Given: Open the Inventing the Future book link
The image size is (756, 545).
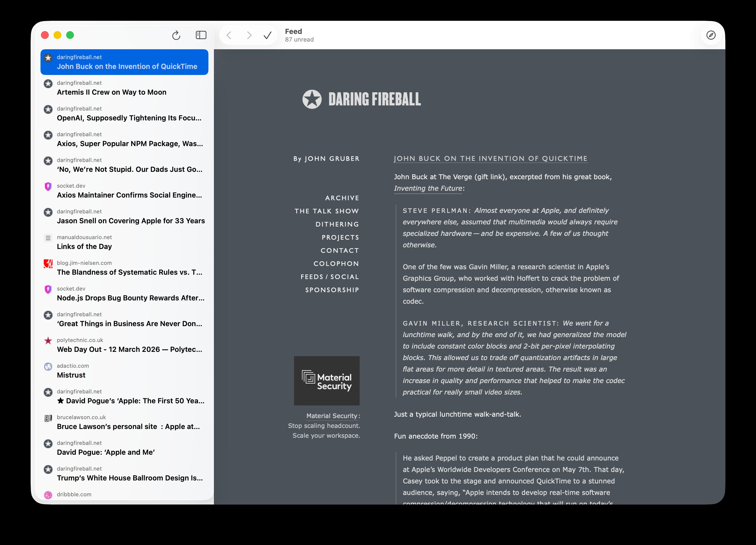Looking at the screenshot, I should (x=428, y=188).
